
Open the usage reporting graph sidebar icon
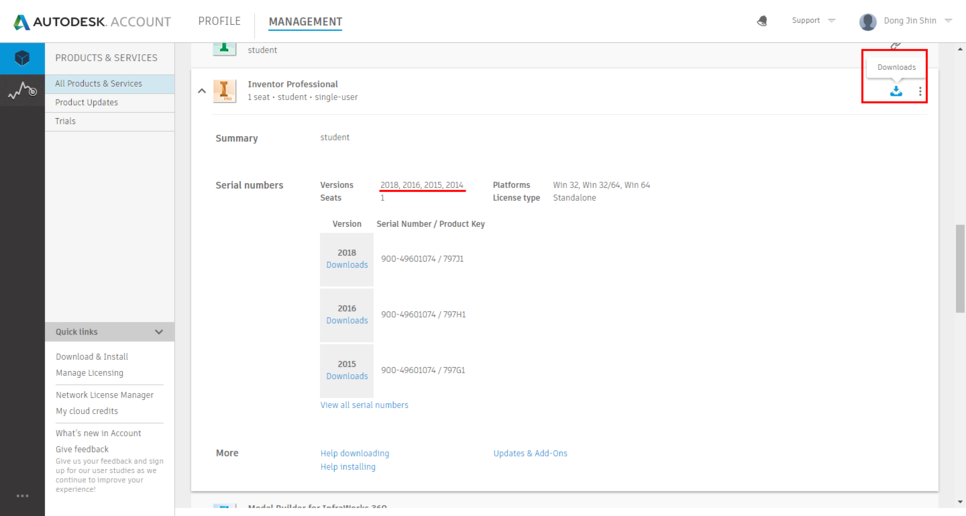22,91
